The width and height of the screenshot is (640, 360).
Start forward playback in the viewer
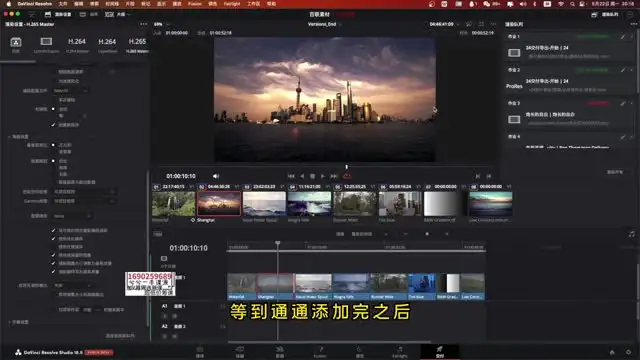click(x=323, y=176)
